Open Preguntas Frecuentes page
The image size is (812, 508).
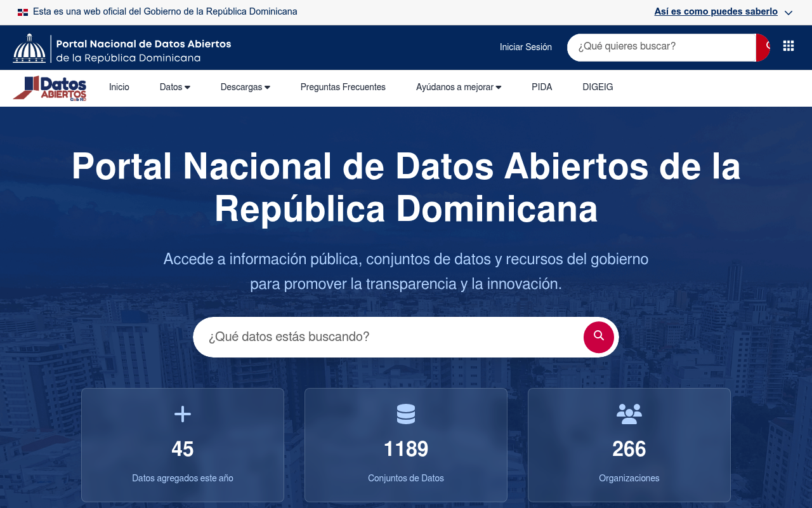(343, 87)
